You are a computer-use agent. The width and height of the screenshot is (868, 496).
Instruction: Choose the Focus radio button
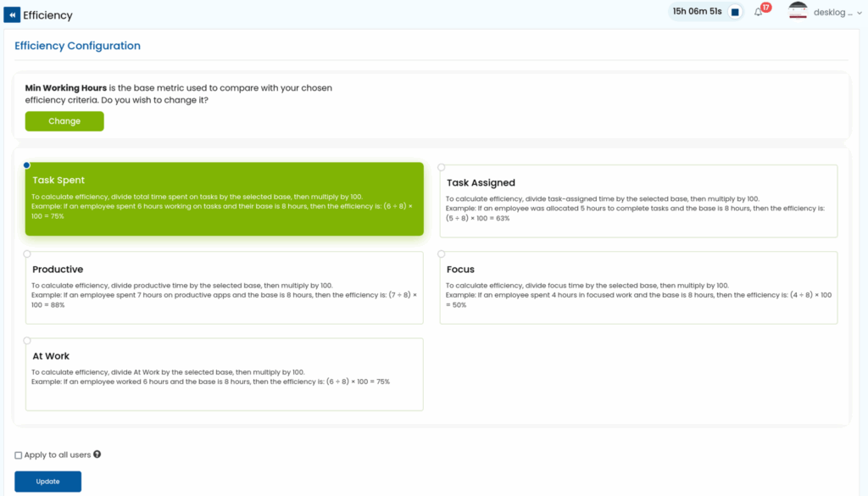(442, 254)
